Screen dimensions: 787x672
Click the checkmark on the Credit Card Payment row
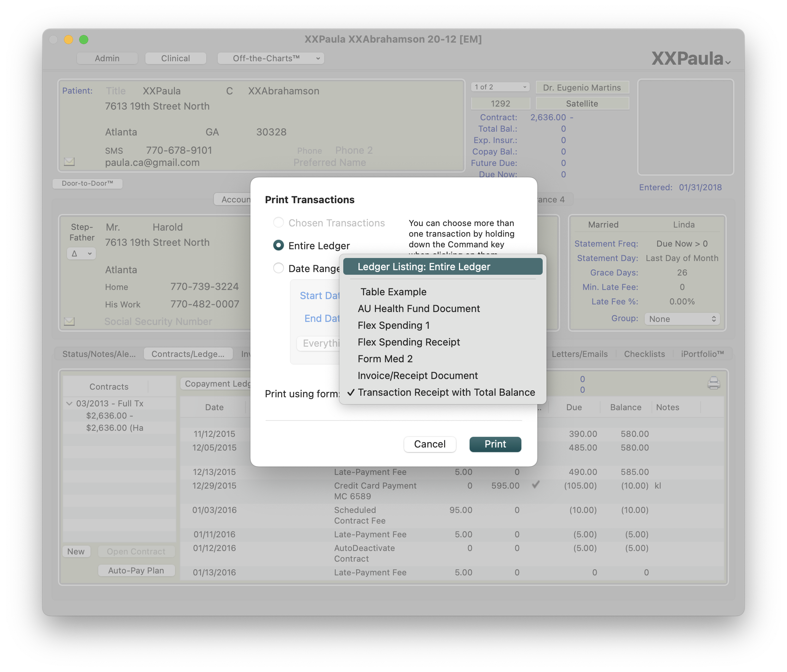click(x=535, y=485)
